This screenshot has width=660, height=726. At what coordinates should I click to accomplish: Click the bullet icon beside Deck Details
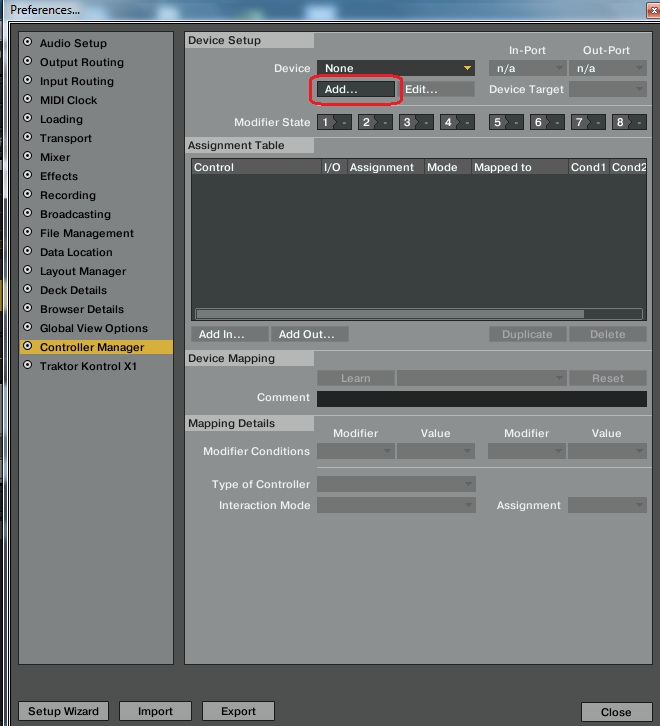[28, 289]
